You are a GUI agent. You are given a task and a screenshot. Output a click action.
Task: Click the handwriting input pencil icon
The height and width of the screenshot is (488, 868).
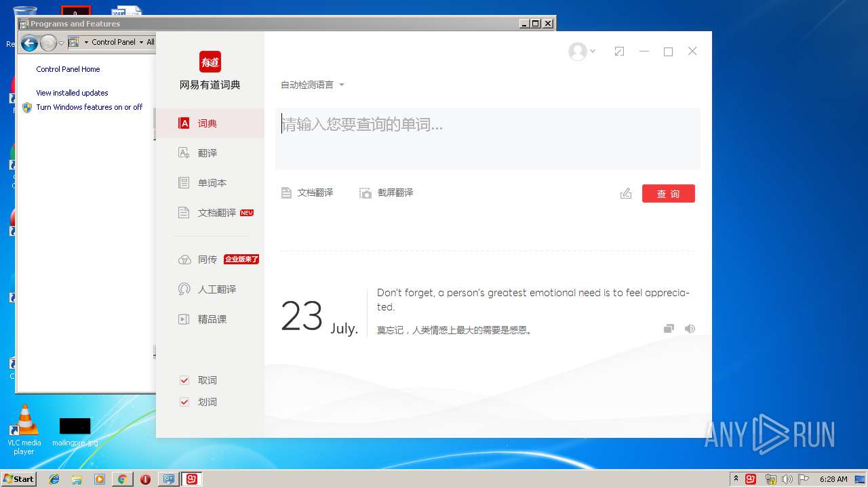pos(626,194)
